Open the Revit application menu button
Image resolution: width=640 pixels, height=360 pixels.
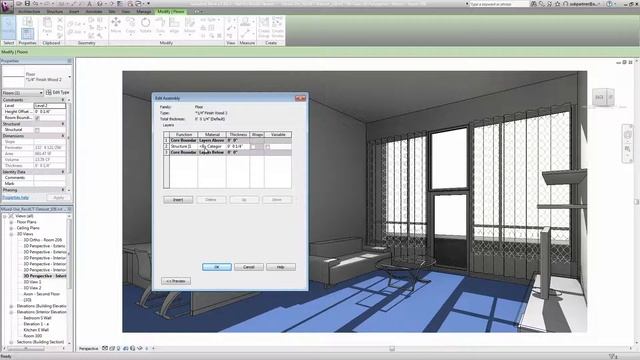click(x=7, y=7)
